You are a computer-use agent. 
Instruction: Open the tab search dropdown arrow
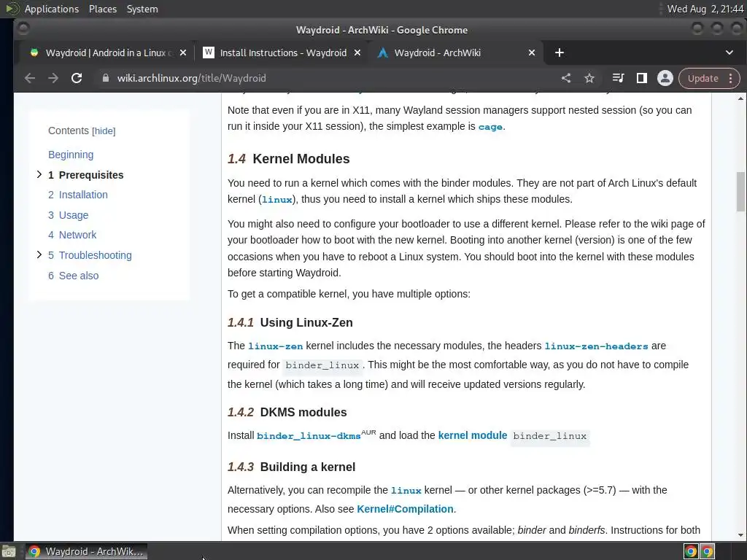pyautogui.click(x=729, y=52)
